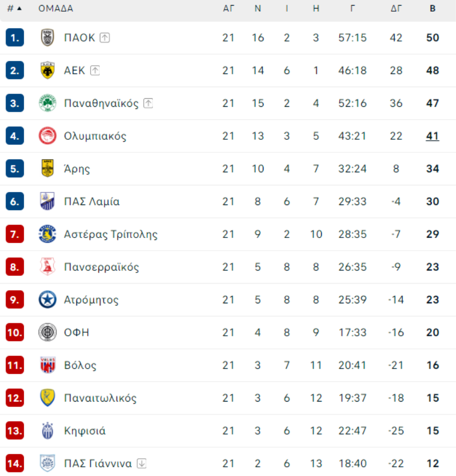Sort standings by the # rank column
Image resolution: width=456 pixels, height=476 pixels.
pos(14,9)
